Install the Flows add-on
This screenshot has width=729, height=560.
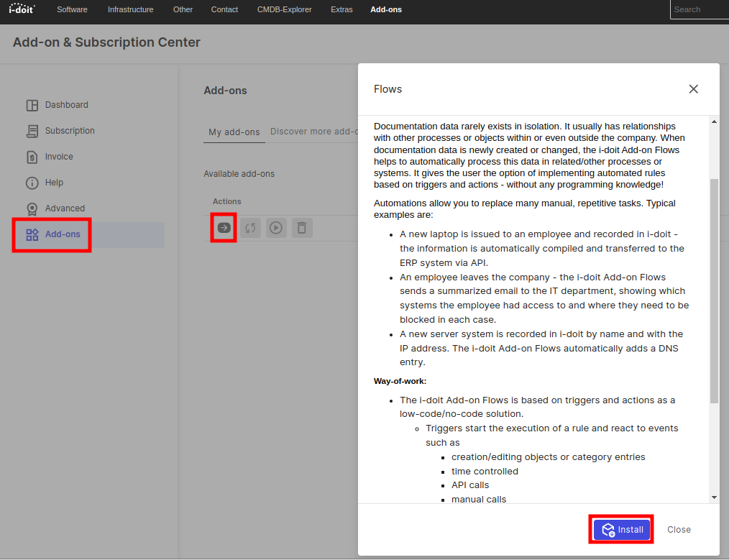tap(622, 529)
